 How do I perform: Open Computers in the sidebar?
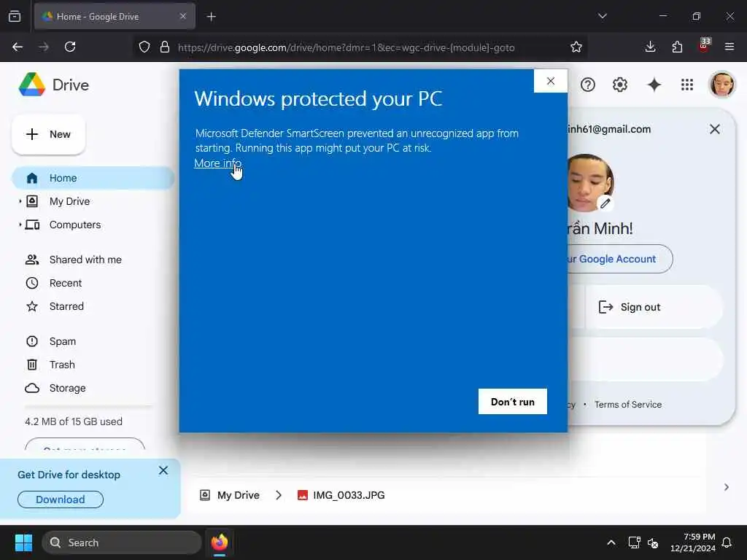75,225
